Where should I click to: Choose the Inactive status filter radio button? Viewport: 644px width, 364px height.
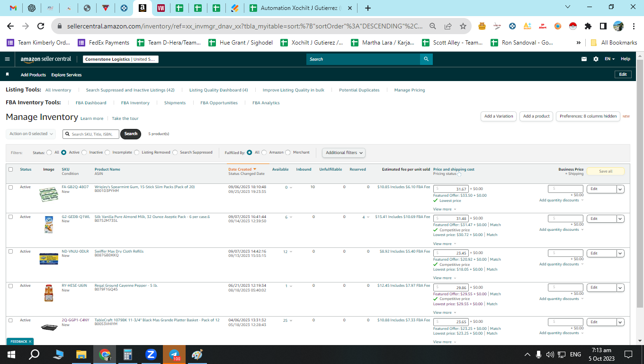click(84, 153)
